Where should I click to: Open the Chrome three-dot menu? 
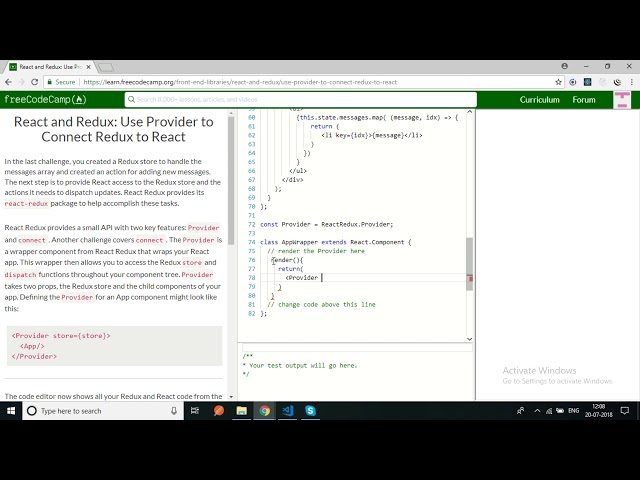click(632, 82)
